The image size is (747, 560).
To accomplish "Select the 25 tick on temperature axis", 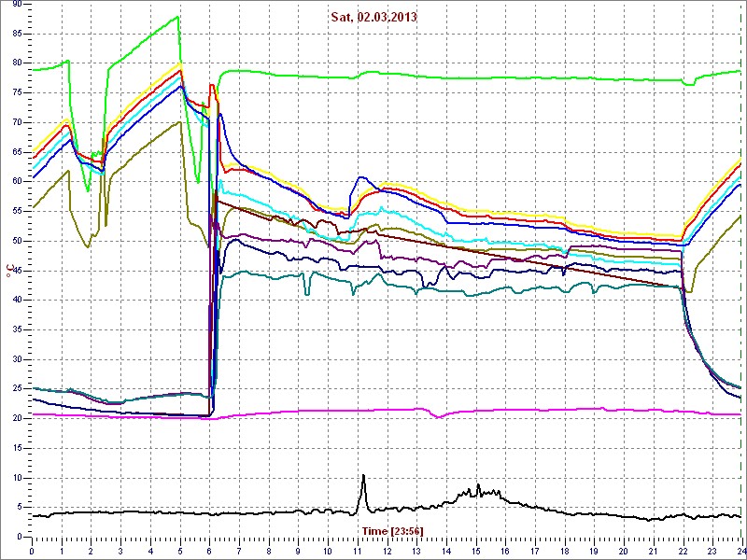I will 16,389.
